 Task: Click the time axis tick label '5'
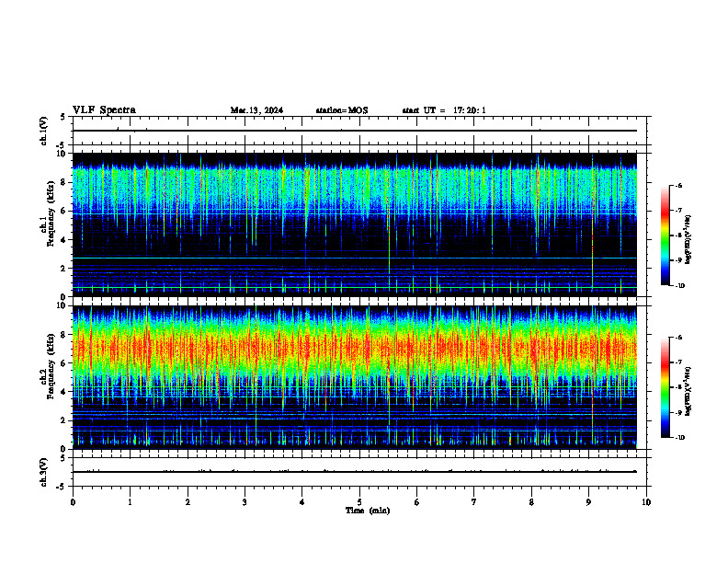pos(359,502)
